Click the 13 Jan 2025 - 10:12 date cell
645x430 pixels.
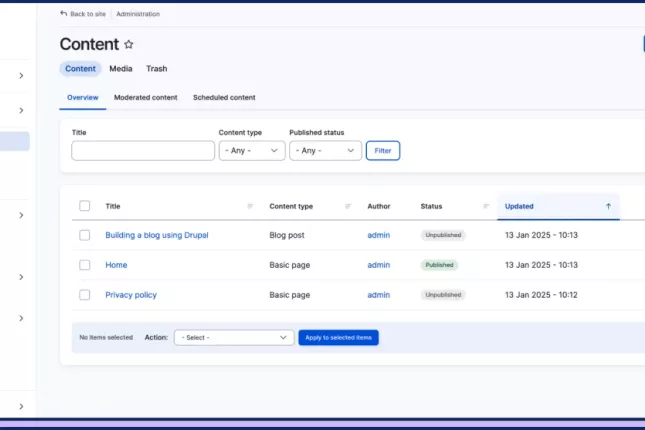(x=541, y=295)
